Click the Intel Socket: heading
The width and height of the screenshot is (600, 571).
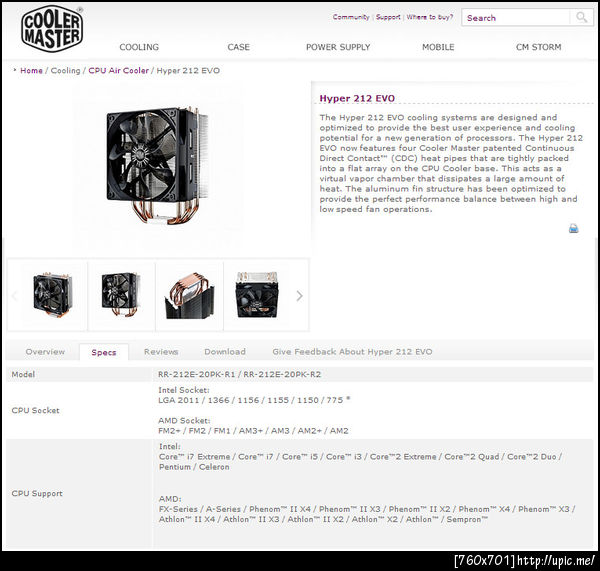[184, 390]
